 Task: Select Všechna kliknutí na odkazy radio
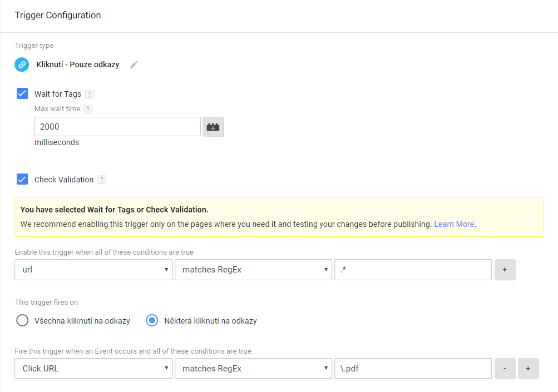click(x=22, y=320)
